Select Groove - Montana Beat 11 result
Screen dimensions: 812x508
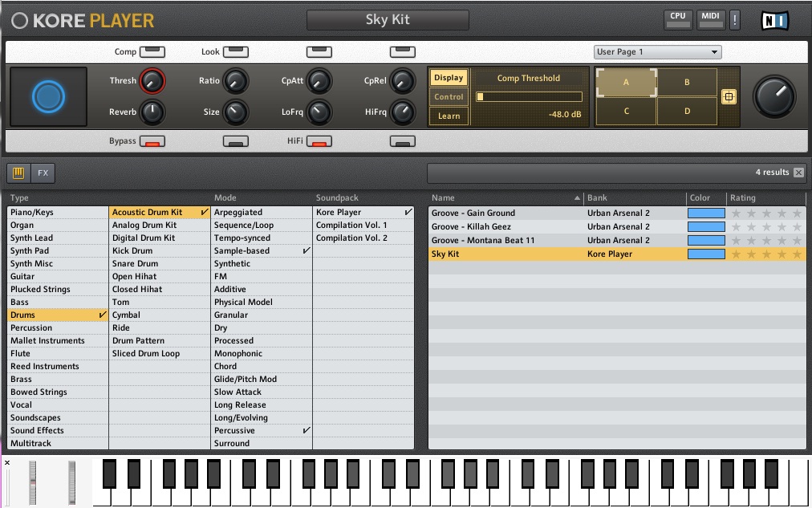617,240
